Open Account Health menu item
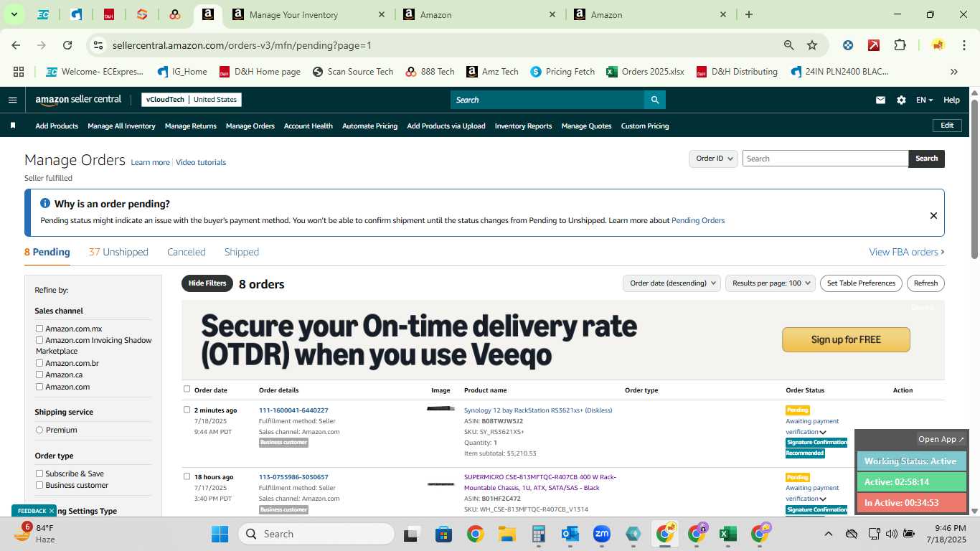The image size is (980, 551). coord(308,126)
